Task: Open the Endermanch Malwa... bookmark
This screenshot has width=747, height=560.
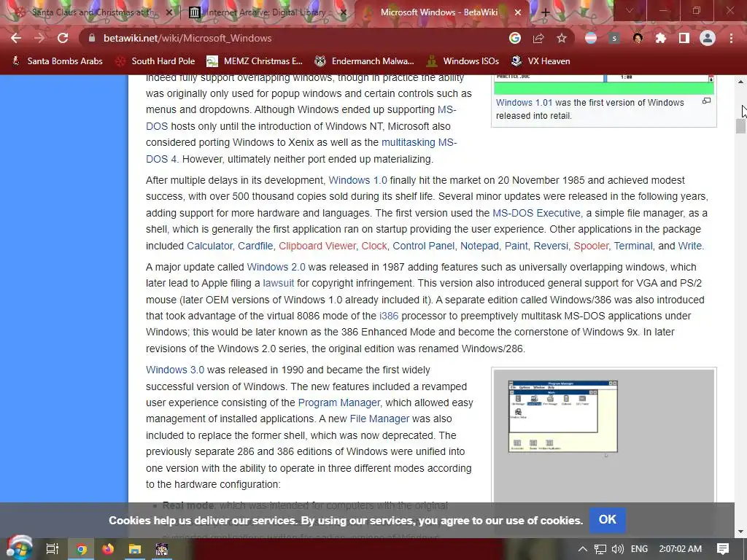Action: [x=365, y=61]
